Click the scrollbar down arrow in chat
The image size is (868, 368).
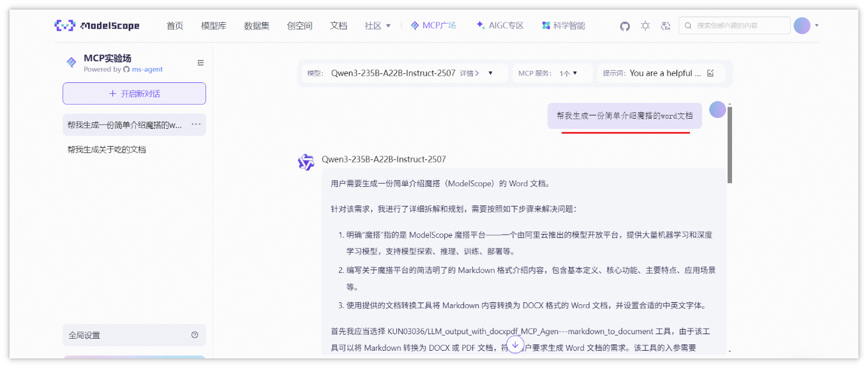(730, 351)
